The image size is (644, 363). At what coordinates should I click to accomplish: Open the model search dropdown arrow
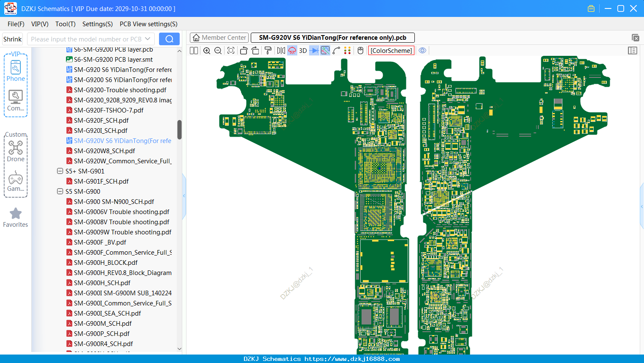pyautogui.click(x=148, y=39)
